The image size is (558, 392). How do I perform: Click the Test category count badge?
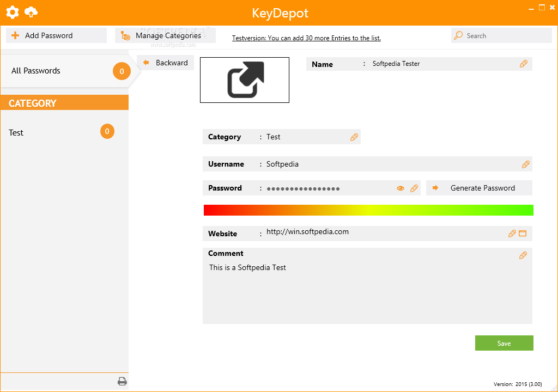(107, 131)
